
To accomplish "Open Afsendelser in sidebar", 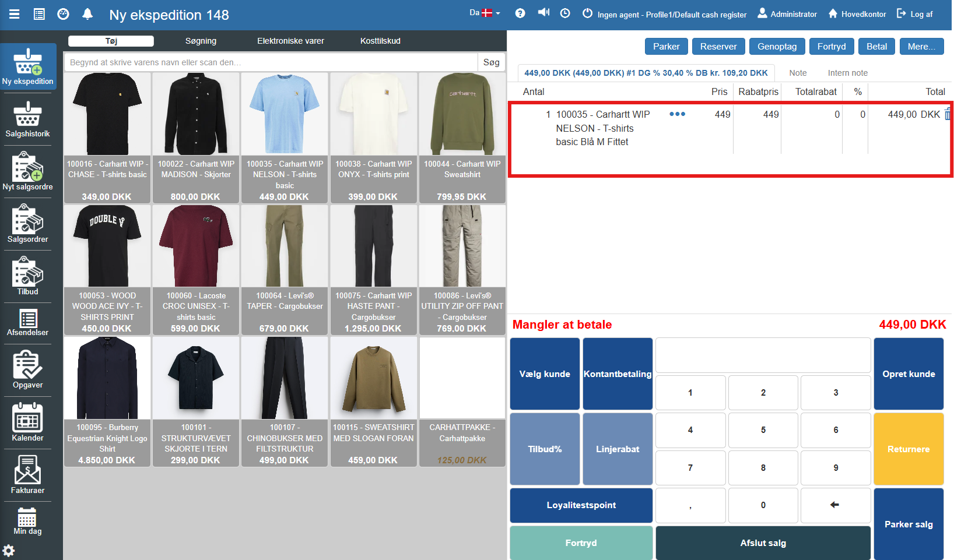I will click(28, 323).
